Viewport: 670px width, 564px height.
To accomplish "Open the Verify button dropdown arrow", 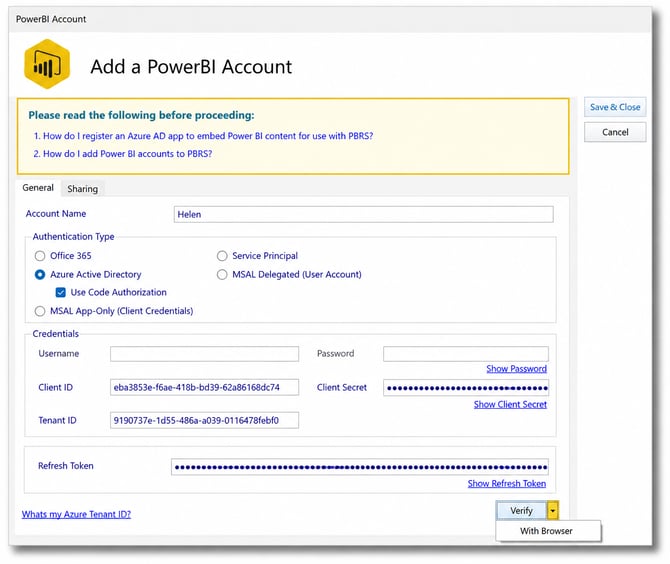I will coord(552,511).
